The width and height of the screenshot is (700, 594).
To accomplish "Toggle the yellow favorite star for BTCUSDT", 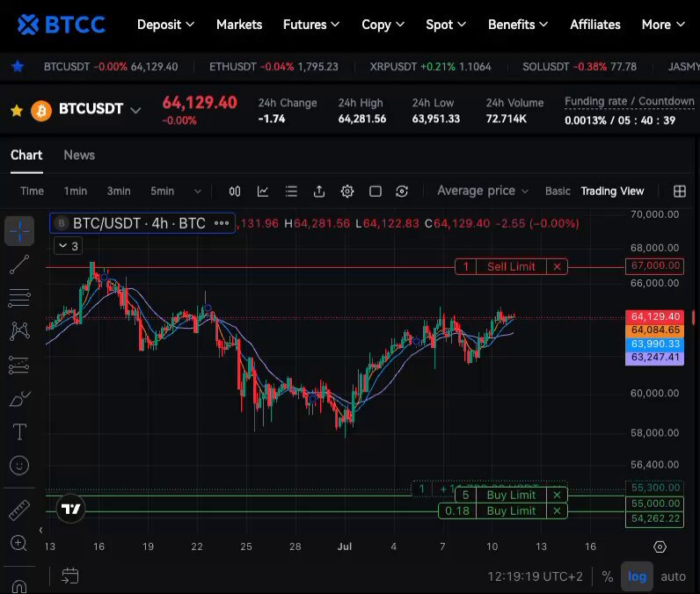I will coord(17,110).
